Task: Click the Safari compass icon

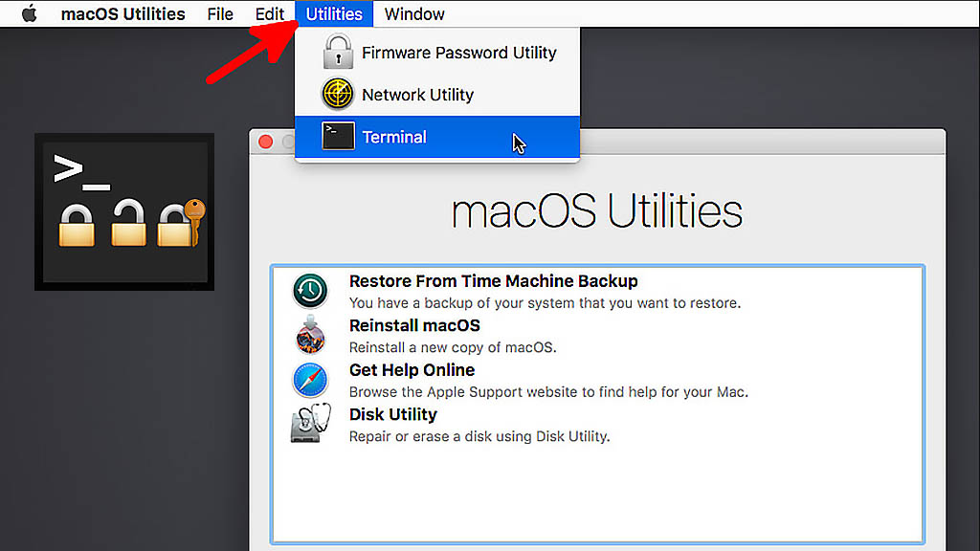Action: tap(310, 380)
